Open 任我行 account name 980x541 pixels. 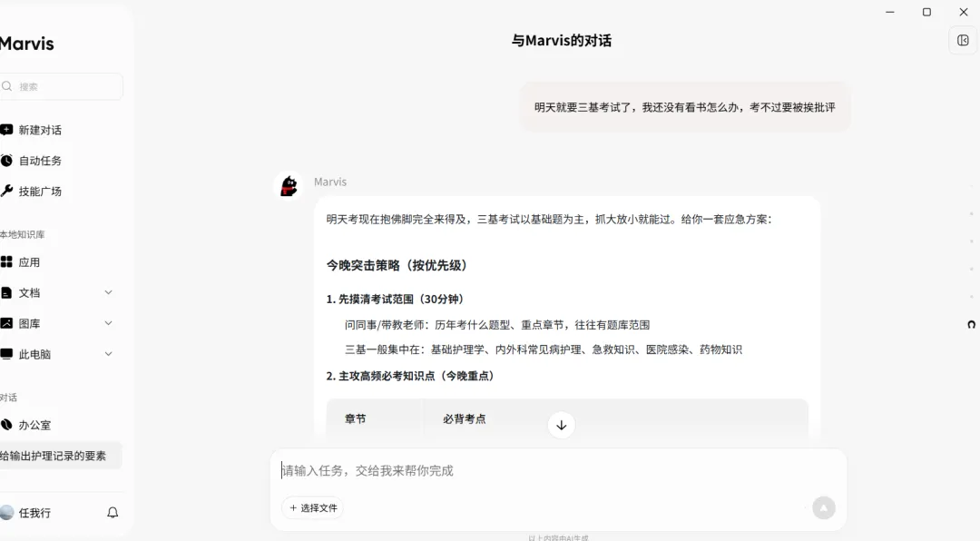(34, 513)
